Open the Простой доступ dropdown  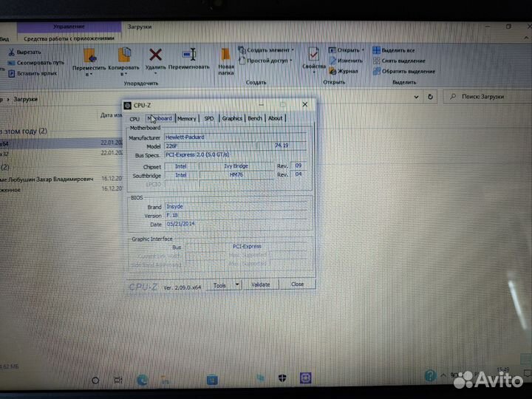[266, 61]
